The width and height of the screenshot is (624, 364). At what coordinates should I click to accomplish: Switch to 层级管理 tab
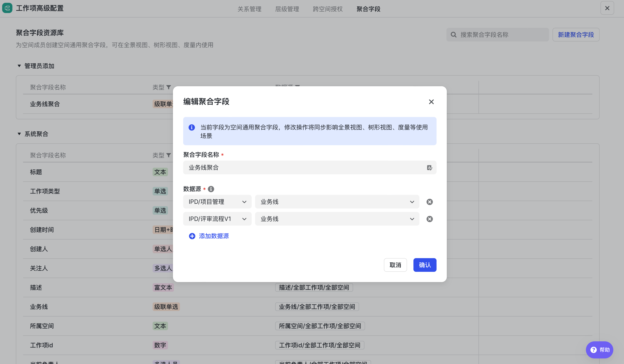[287, 9]
